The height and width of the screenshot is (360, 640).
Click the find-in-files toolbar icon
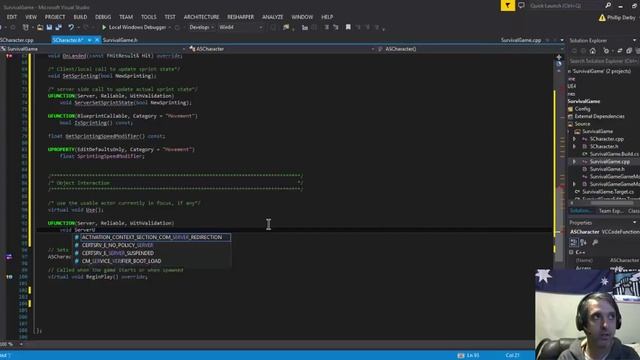coord(286,27)
